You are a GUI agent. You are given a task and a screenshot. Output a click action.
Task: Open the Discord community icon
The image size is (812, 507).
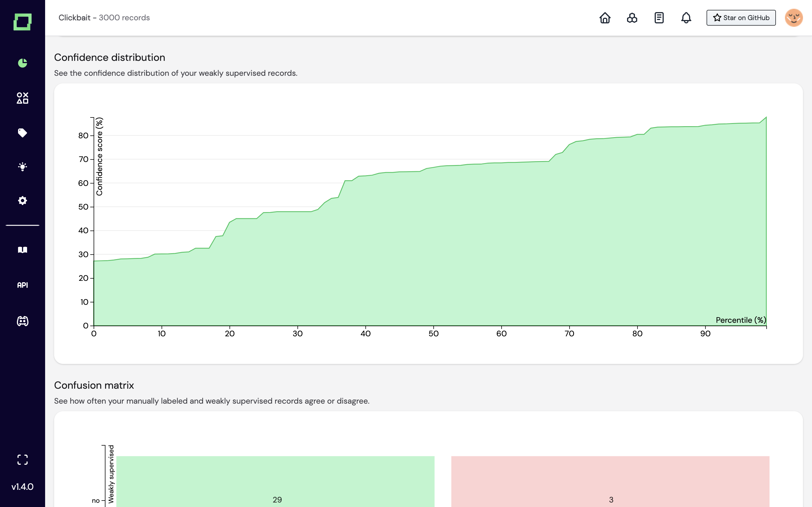[23, 321]
